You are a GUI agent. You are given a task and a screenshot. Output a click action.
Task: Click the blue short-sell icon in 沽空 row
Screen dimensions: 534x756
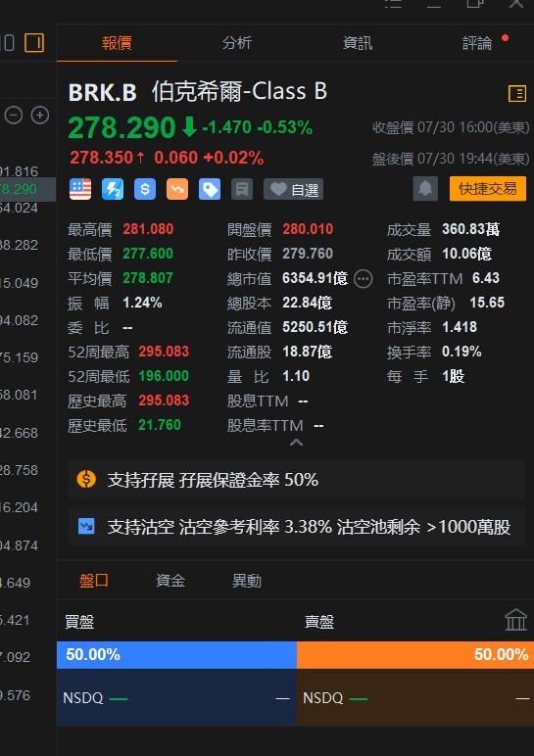tap(86, 526)
